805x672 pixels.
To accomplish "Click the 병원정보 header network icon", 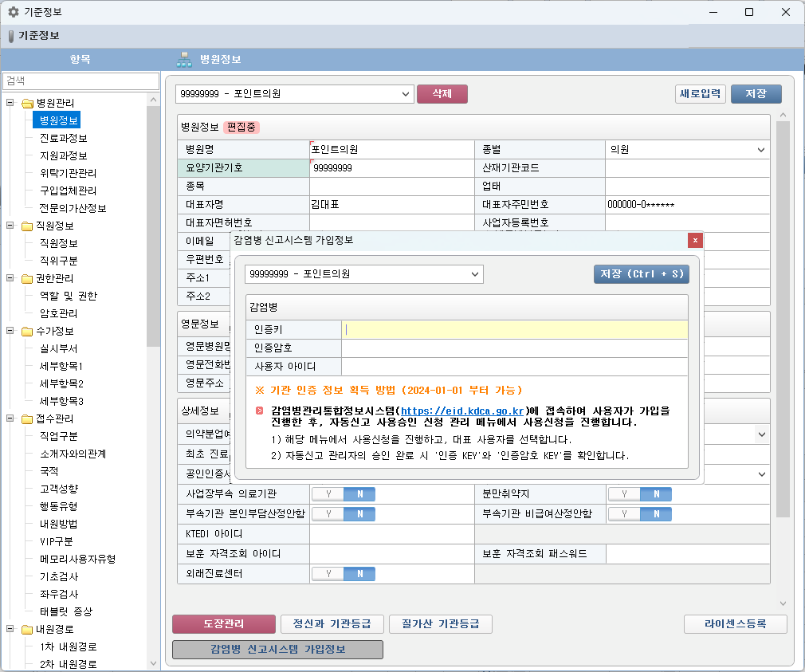I will (184, 59).
